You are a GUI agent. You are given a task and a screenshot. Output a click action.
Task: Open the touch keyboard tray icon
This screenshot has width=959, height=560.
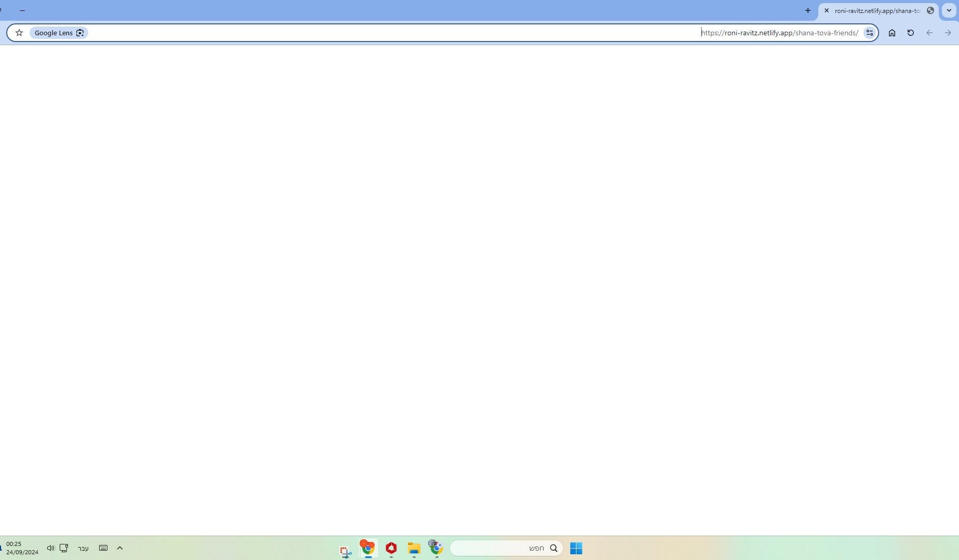103,548
